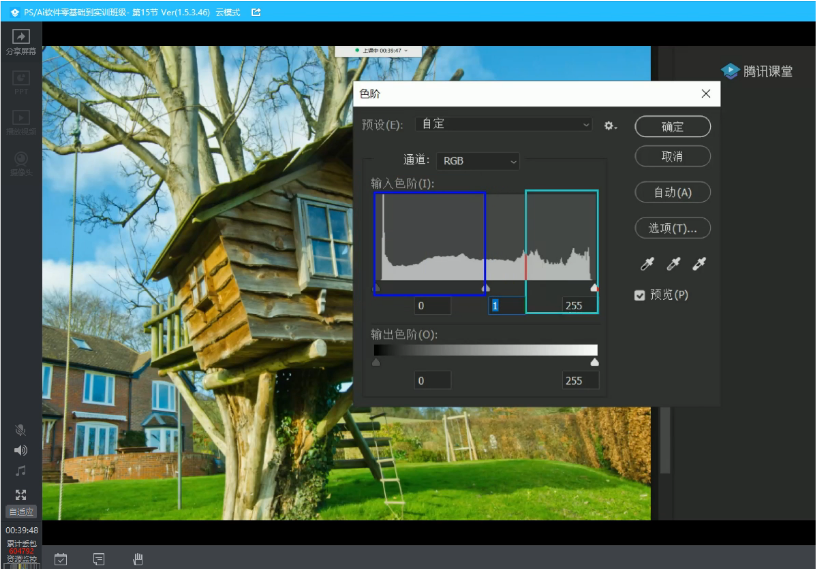
Task: Click the speaker volume icon
Action: point(20,450)
